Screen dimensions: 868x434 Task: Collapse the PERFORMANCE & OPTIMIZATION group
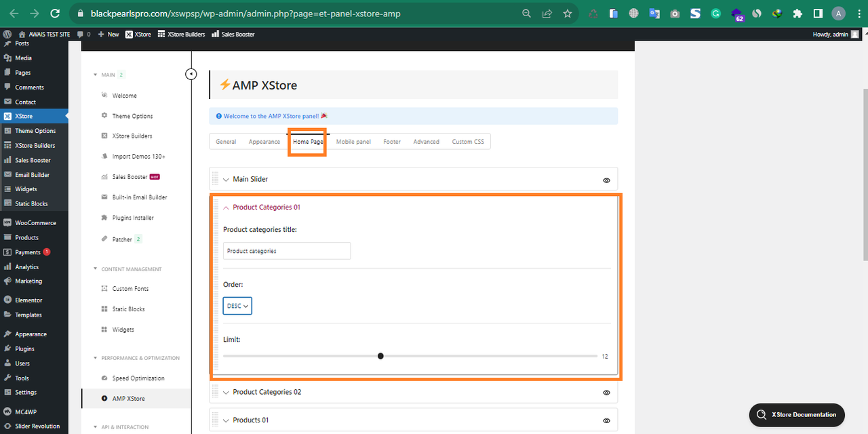pos(96,358)
